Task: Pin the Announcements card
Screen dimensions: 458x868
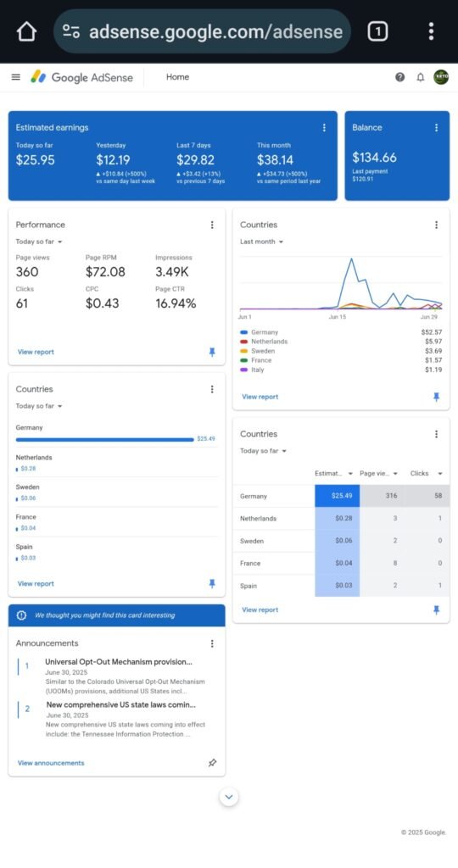Action: point(212,763)
